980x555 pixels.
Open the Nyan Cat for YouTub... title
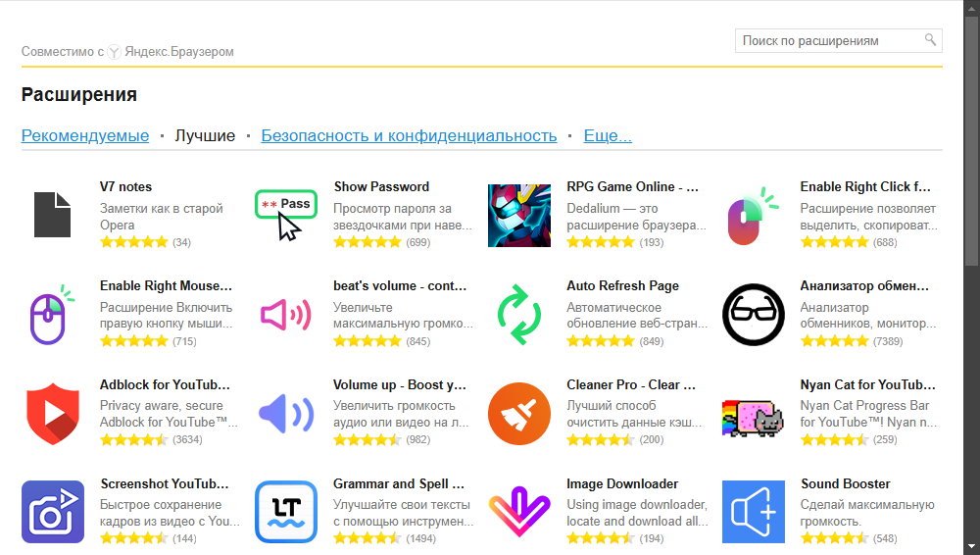pos(867,384)
